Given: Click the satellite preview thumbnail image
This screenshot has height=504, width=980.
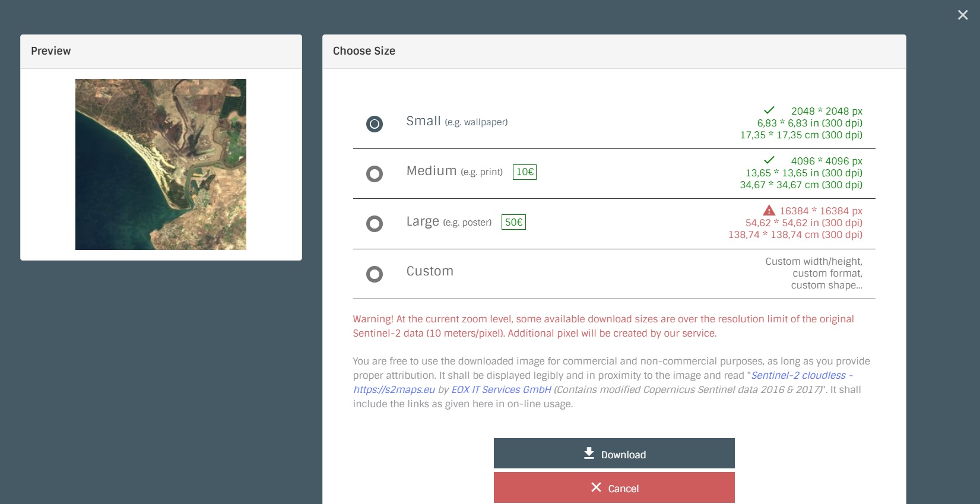Looking at the screenshot, I should point(160,164).
